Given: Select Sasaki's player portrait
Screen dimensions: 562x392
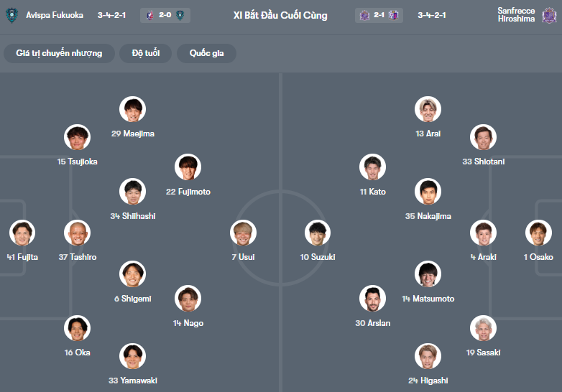Looking at the screenshot, I should pyautogui.click(x=483, y=328).
